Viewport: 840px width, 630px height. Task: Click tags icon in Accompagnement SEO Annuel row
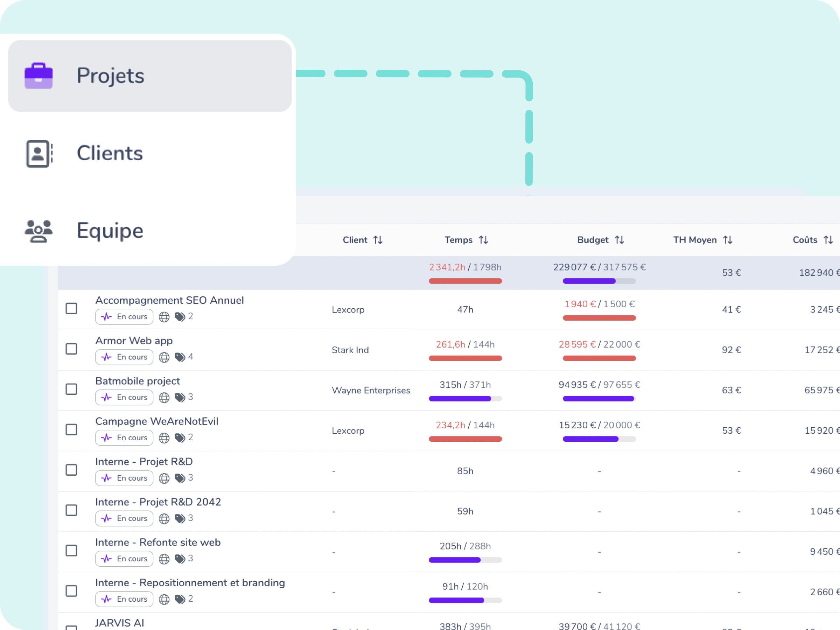[x=180, y=317]
